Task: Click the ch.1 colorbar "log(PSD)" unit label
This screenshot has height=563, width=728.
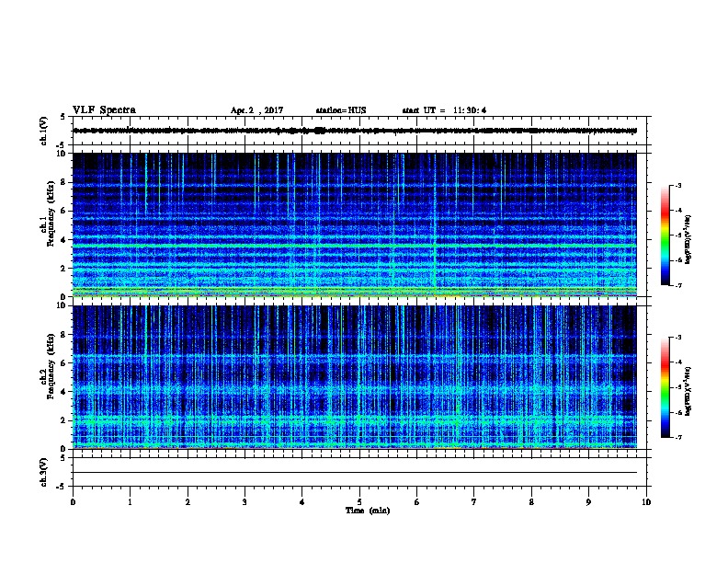Action: pyautogui.click(x=688, y=239)
